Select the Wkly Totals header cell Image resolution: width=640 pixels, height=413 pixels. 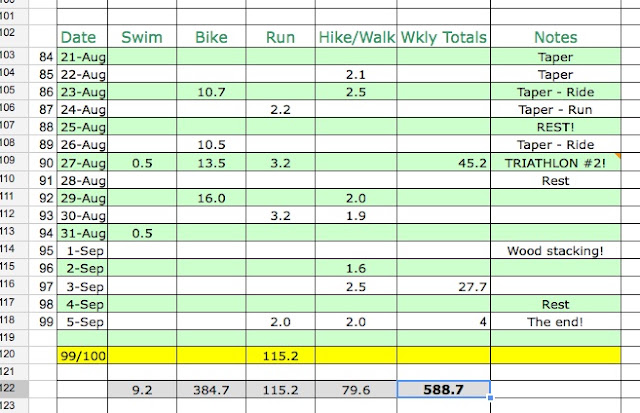444,37
